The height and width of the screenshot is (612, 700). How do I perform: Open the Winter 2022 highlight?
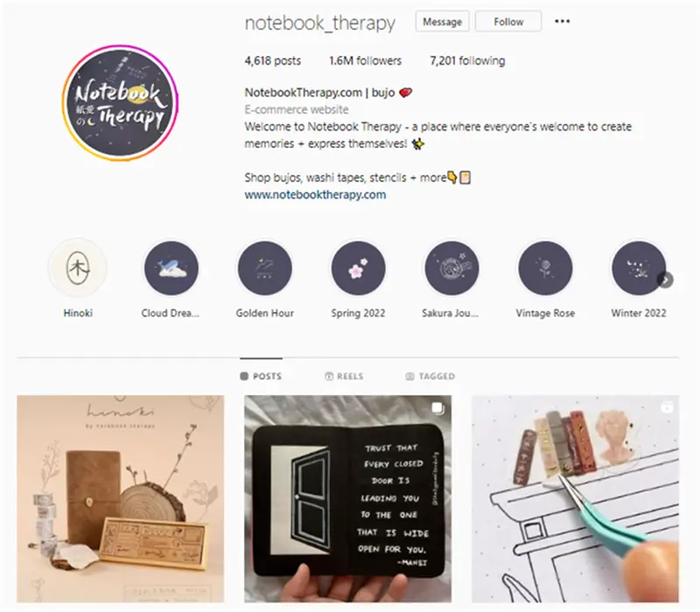pyautogui.click(x=639, y=268)
